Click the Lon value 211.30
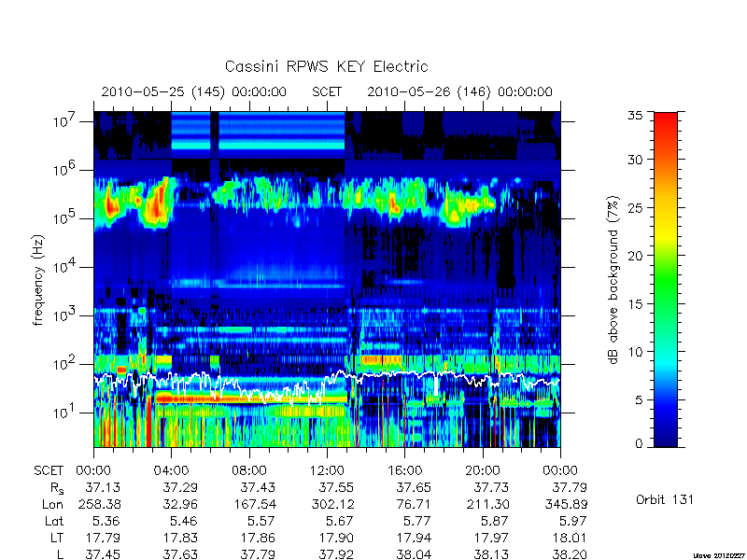Image resolution: width=747 pixels, height=560 pixels. 486,504
